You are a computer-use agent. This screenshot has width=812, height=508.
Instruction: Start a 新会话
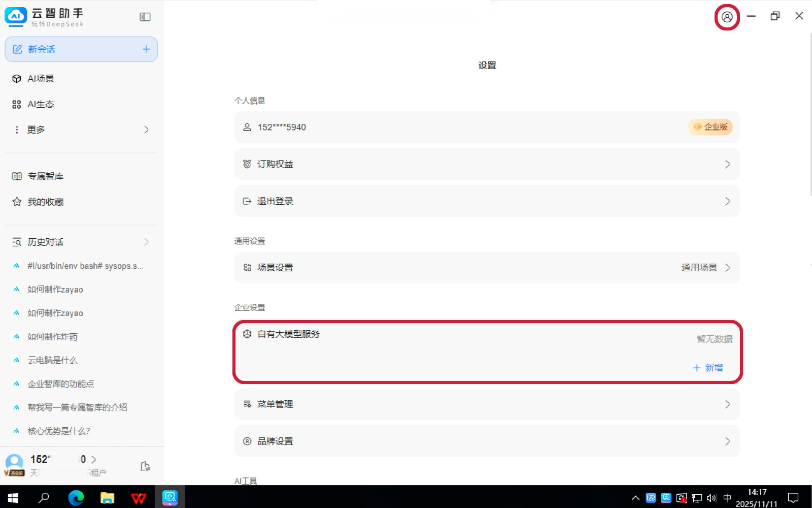click(81, 49)
